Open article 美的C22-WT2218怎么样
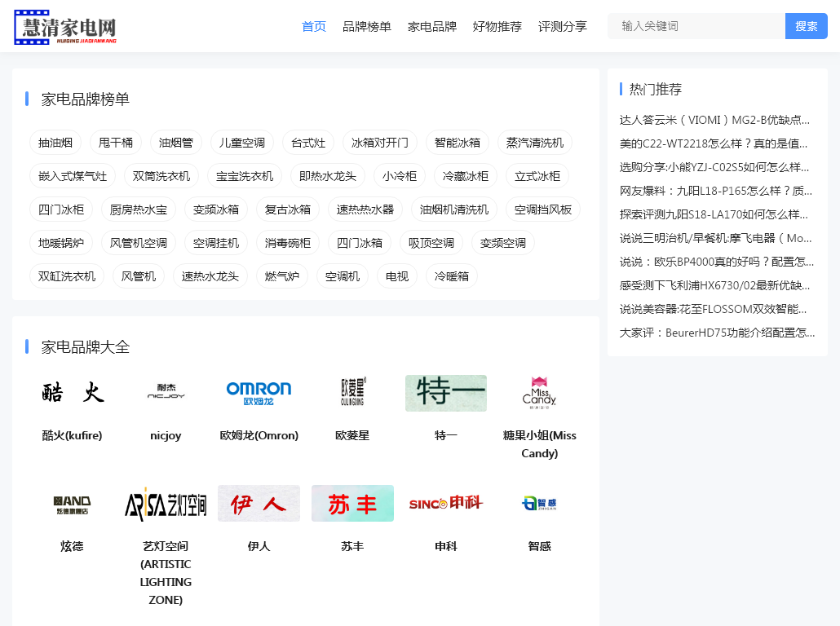Viewport: 840px width, 626px height. click(x=714, y=143)
